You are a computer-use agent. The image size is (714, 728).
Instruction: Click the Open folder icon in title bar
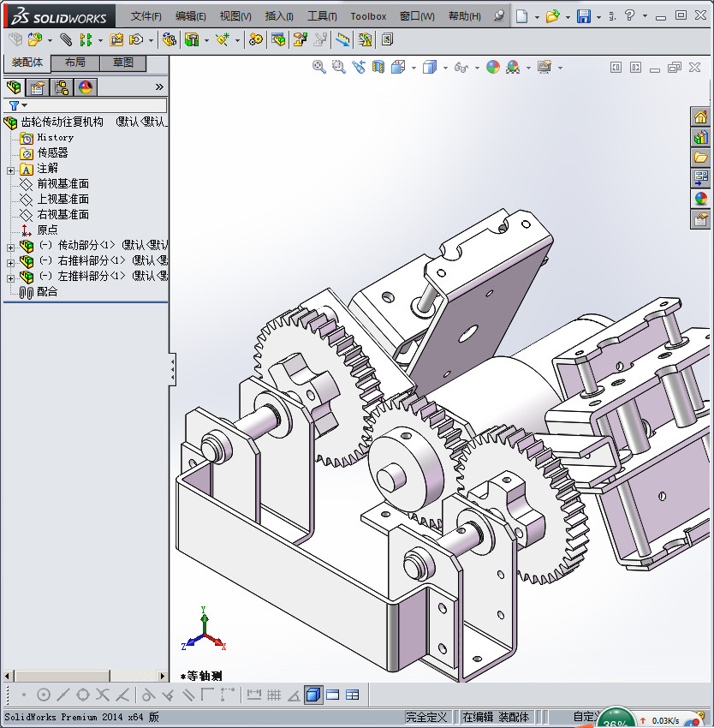[552, 16]
